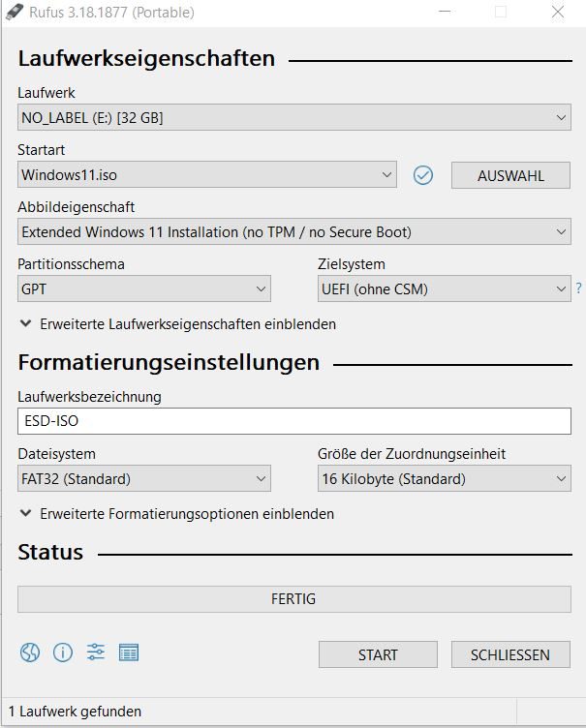The height and width of the screenshot is (728, 586).
Task: Open the Größe der Zuordnungseinheit dropdown
Action: click(444, 478)
